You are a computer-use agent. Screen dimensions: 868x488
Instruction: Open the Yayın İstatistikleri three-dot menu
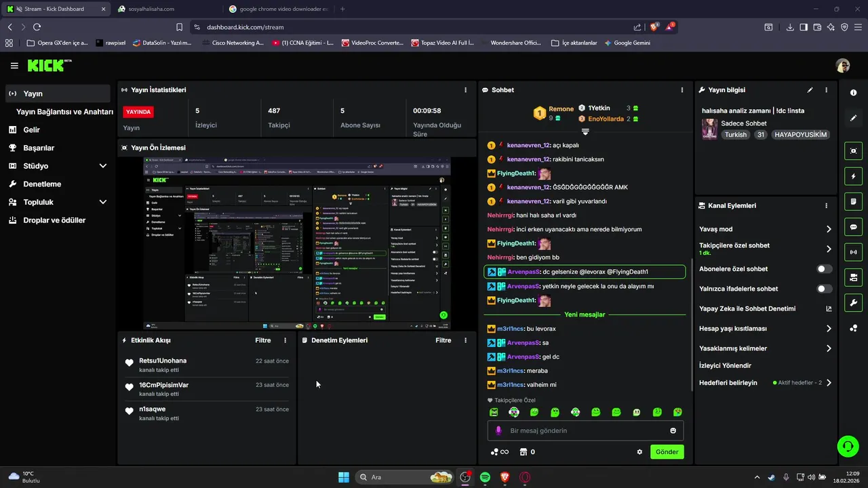pos(465,89)
